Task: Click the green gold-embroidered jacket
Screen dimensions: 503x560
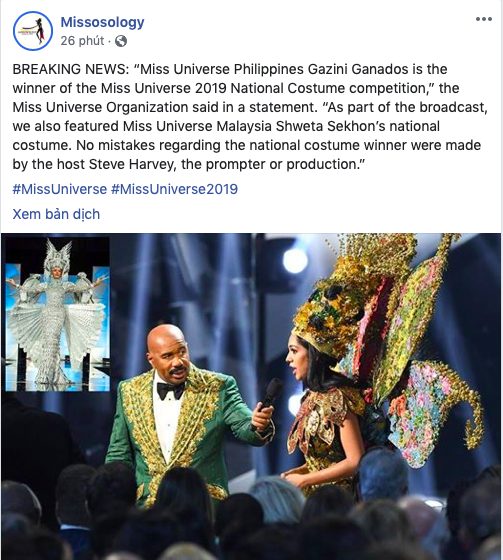Action: click(x=186, y=432)
